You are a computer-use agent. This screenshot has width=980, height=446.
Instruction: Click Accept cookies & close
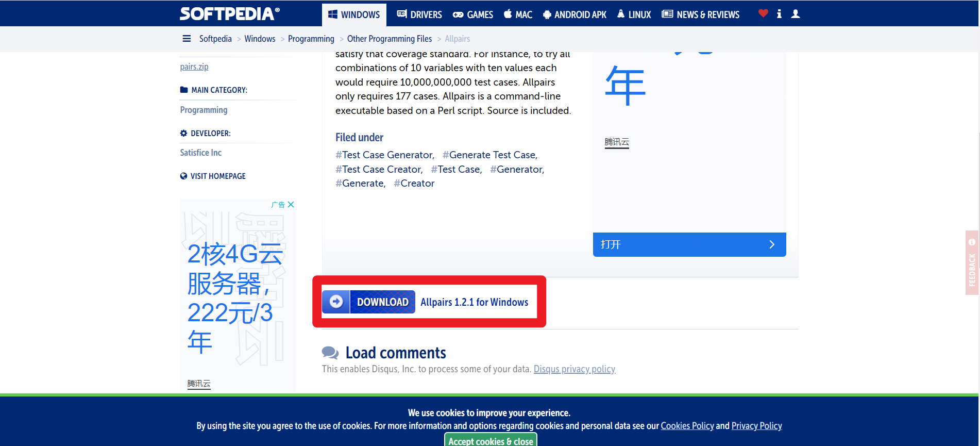pos(491,440)
